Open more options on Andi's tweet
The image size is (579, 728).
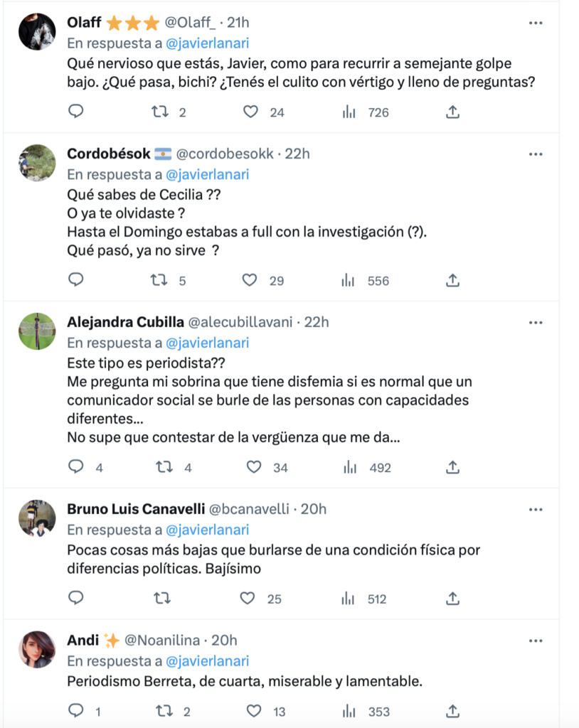[x=536, y=641]
